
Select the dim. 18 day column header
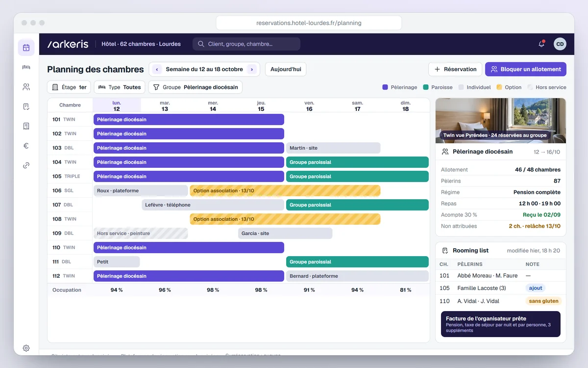(x=405, y=105)
